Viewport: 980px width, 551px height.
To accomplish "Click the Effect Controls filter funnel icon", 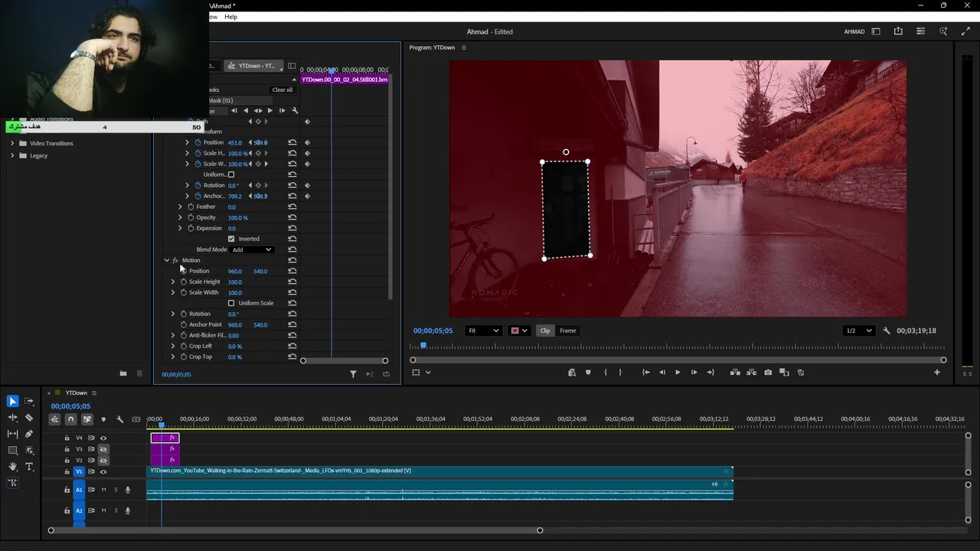I will (x=353, y=374).
